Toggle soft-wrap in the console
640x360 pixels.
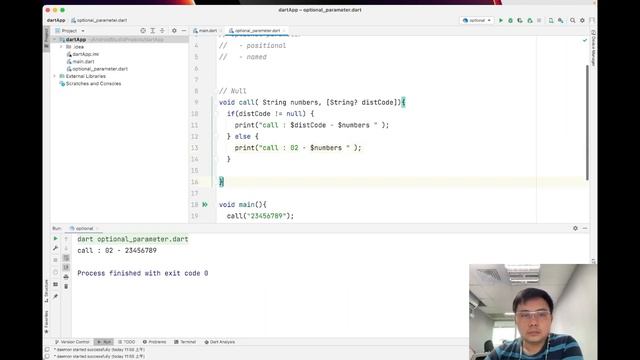point(66,258)
